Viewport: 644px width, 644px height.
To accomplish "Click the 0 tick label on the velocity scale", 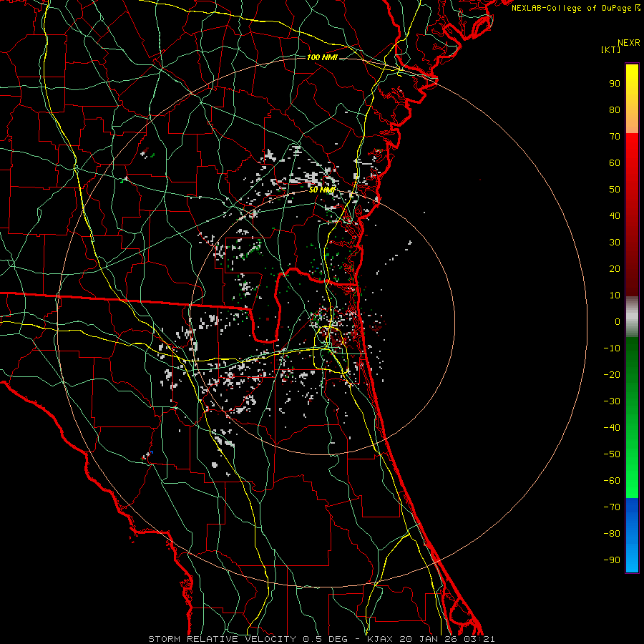I will click(x=617, y=322).
